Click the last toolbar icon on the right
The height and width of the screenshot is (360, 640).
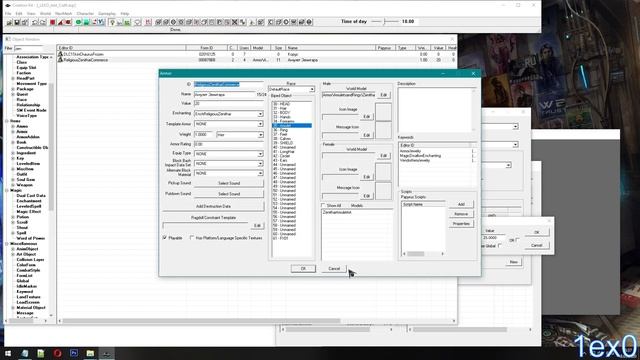pos(309,22)
